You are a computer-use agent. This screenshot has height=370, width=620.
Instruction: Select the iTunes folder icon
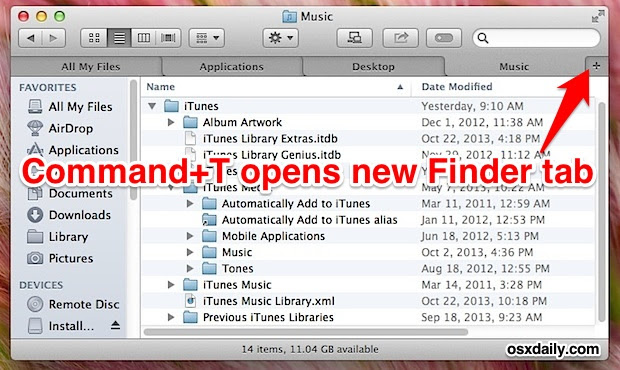171,106
